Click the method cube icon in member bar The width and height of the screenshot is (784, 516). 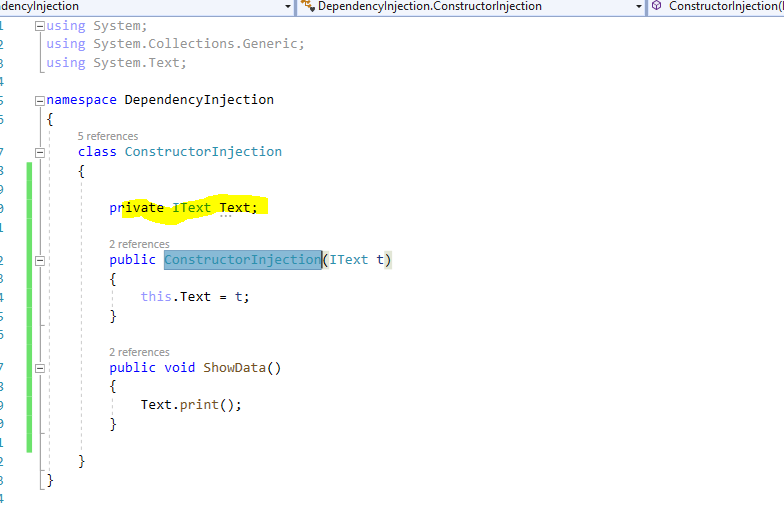(656, 6)
